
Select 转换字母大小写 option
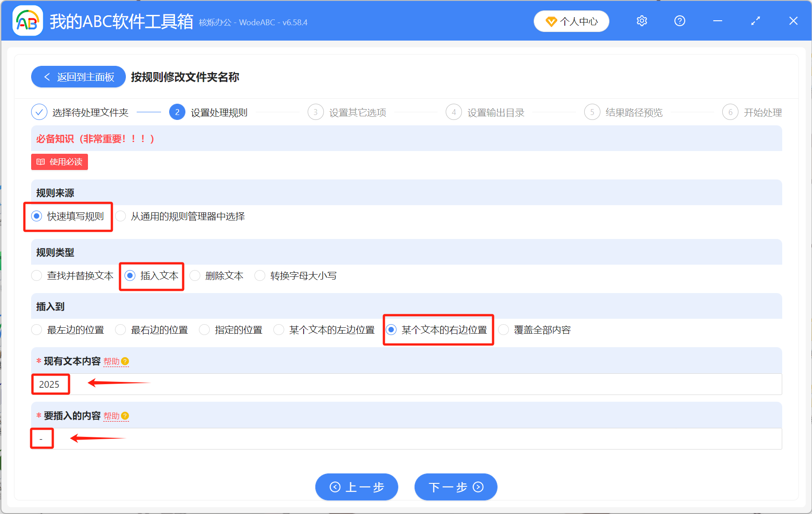coord(260,275)
